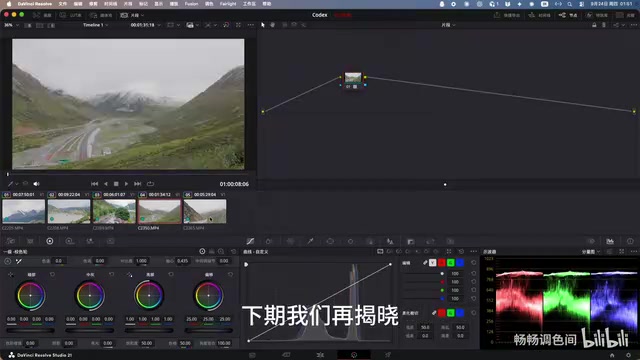
Task: Enable the Y luminance curve channel
Action: pyautogui.click(x=433, y=263)
